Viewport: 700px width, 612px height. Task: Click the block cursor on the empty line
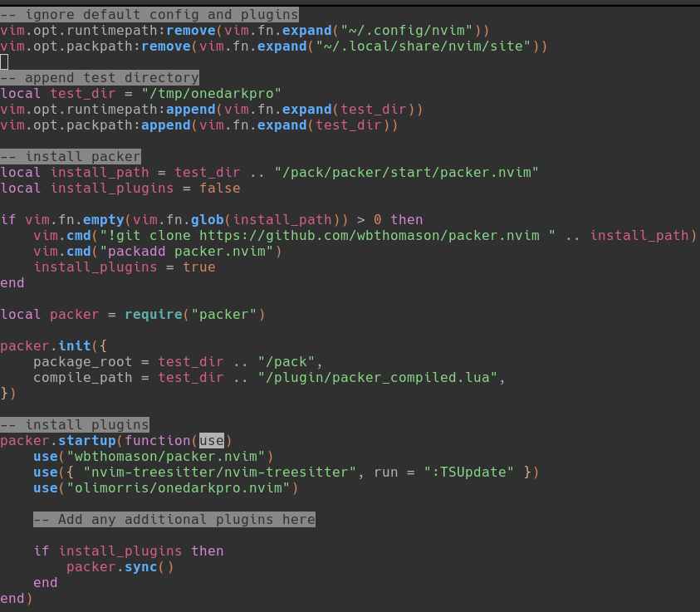tap(4, 62)
